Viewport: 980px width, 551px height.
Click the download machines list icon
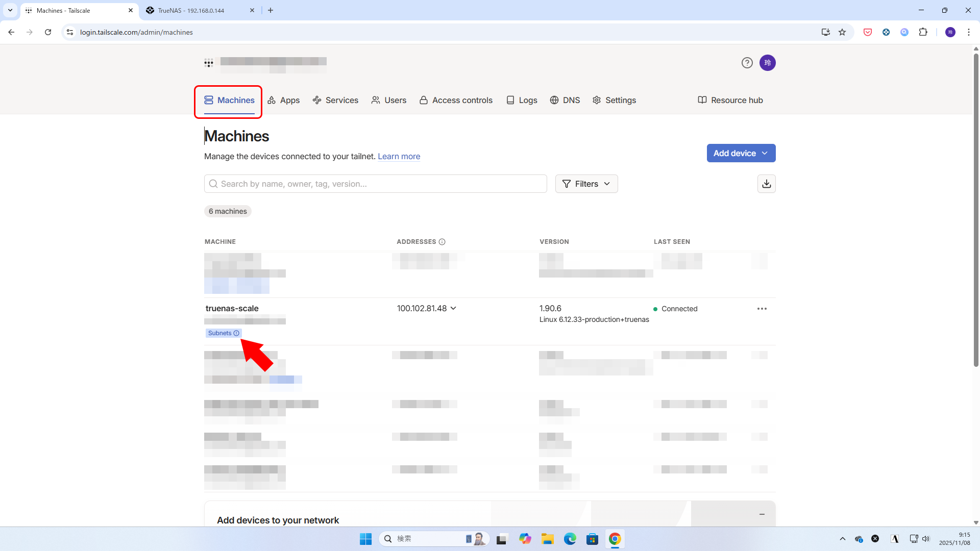(x=766, y=184)
